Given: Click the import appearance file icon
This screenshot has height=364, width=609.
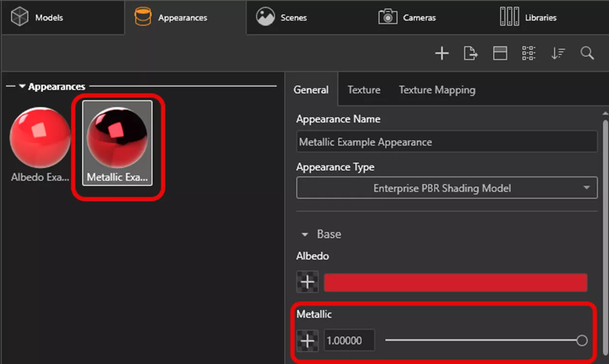Looking at the screenshot, I should [x=471, y=53].
